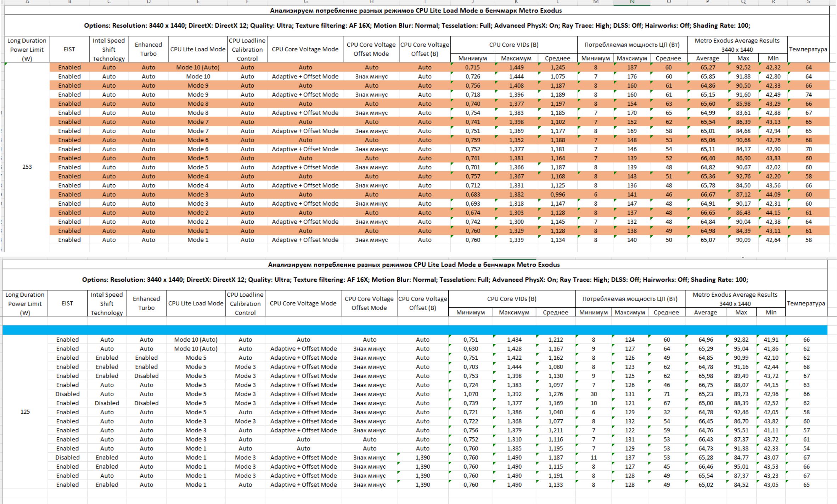
Task: Select the top table's title row
Action: [416, 10]
